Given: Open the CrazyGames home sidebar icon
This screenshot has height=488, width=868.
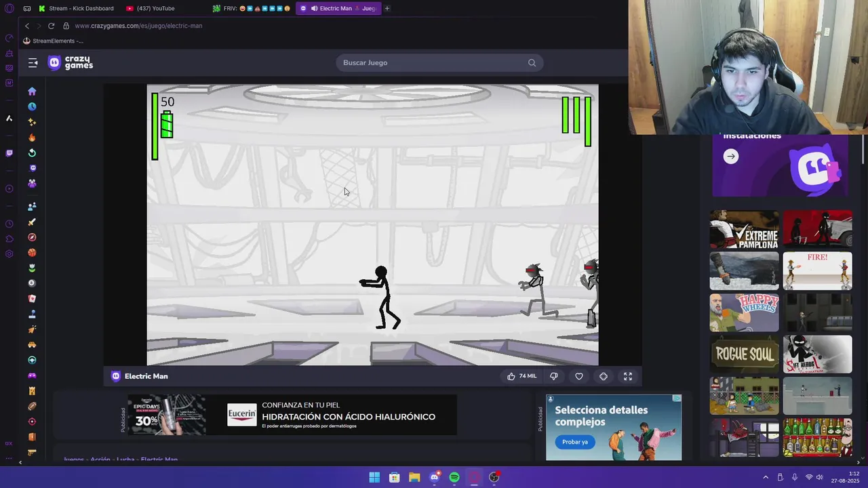Looking at the screenshot, I should point(32,91).
